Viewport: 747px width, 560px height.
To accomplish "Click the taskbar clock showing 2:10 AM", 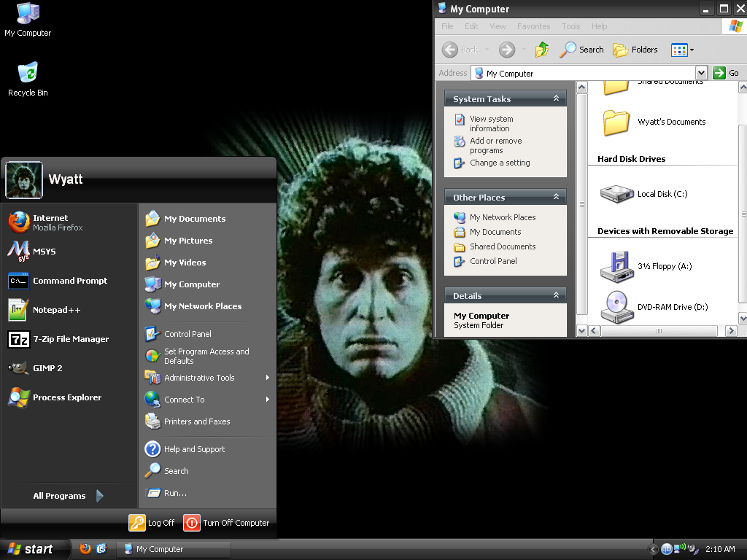I will [x=720, y=549].
